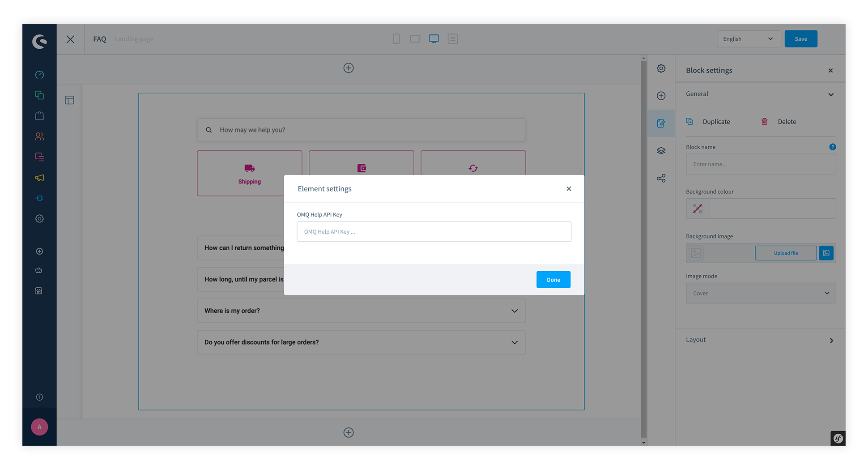The image size is (868, 470).
Task: Open the storefront sales channel icon
Action: pyautogui.click(x=39, y=291)
